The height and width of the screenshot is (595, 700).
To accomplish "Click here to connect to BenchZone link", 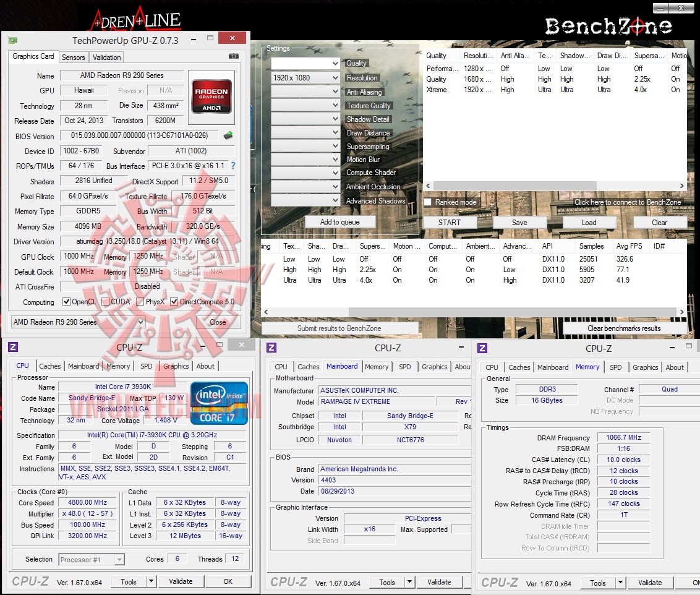I will [628, 202].
